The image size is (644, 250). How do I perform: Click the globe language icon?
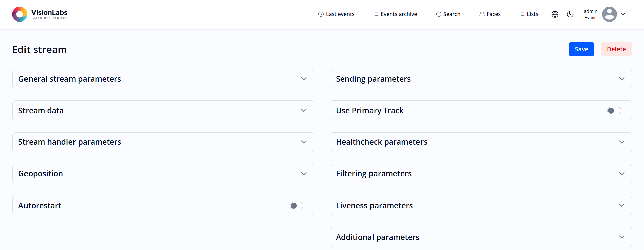pos(555,14)
